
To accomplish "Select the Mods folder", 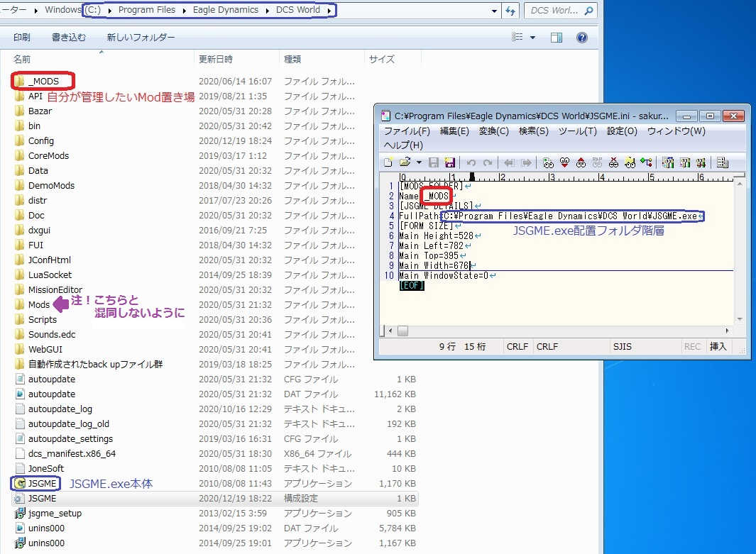I will coord(38,304).
